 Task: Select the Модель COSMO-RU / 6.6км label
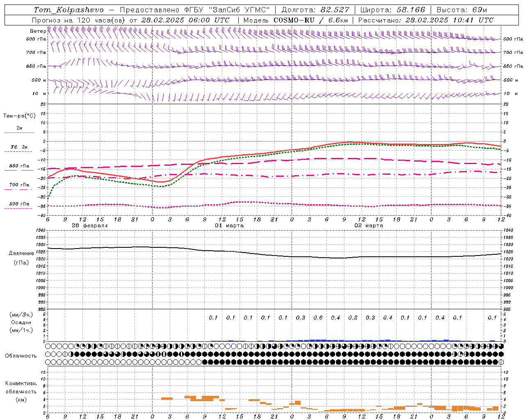pos(296,20)
